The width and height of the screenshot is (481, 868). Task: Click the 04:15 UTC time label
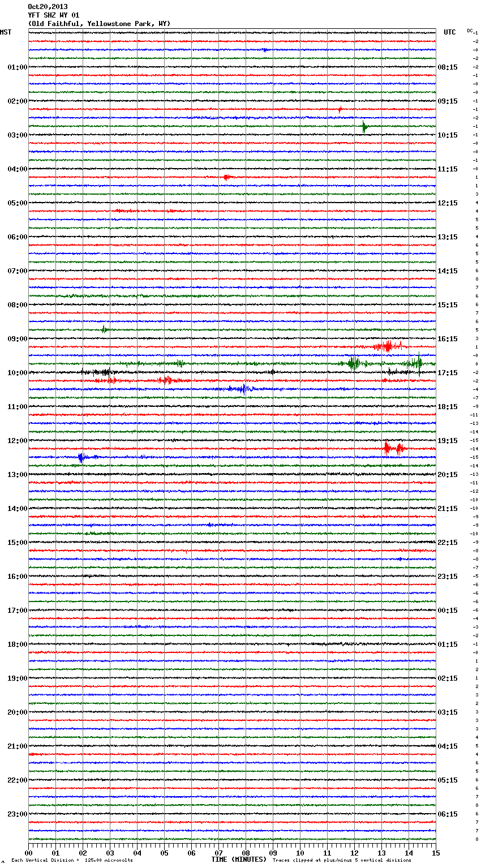(448, 746)
